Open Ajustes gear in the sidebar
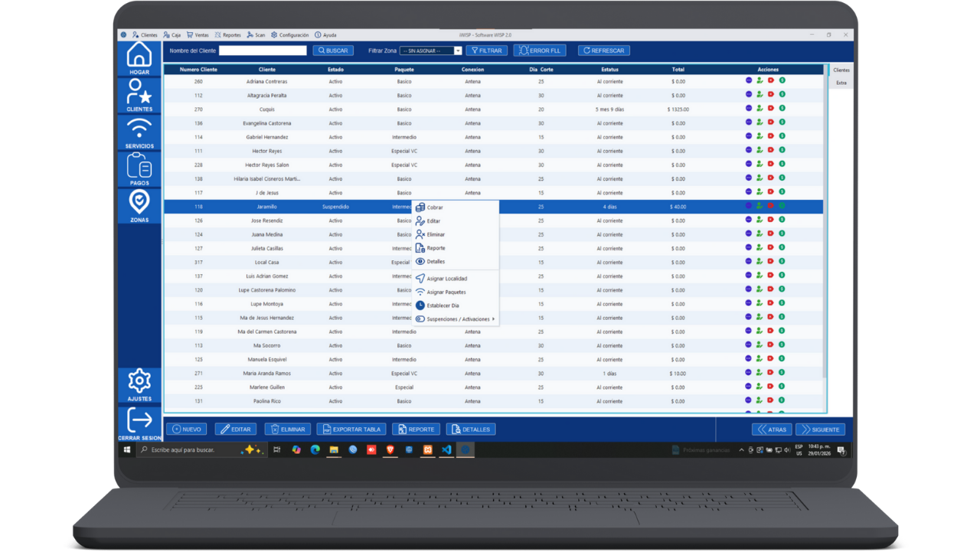This screenshot has height=552, width=980. coord(139,384)
